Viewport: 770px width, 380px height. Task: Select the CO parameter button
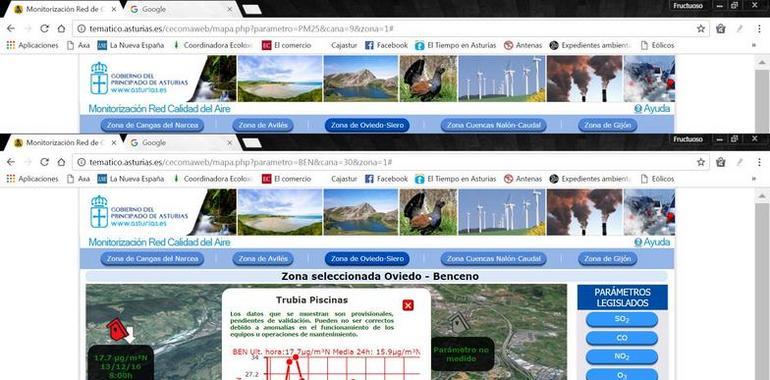pos(622,338)
